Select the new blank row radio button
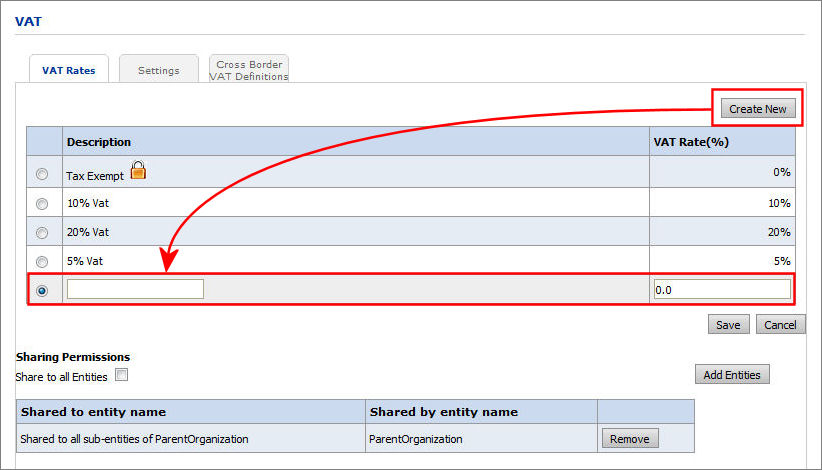This screenshot has height=470, width=822. click(42, 290)
